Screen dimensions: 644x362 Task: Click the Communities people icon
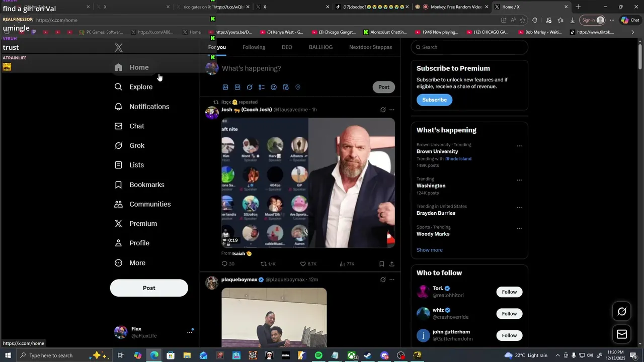point(118,204)
